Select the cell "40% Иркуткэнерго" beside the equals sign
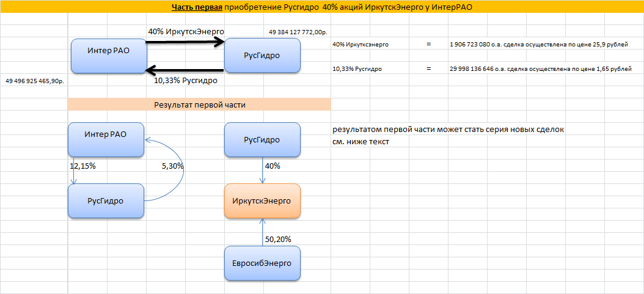 coord(360,44)
